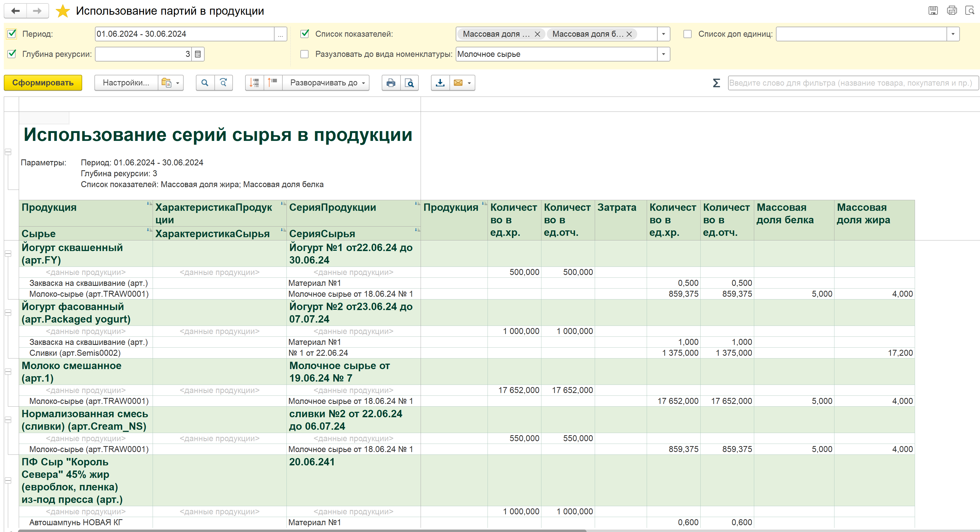Screen dimensions: 980x532
Task: Uncheck the Период checkbox
Action: [12, 34]
